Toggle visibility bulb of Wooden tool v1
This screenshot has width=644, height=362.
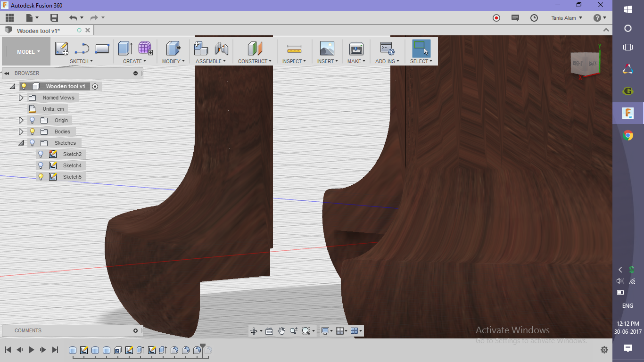pos(24,86)
